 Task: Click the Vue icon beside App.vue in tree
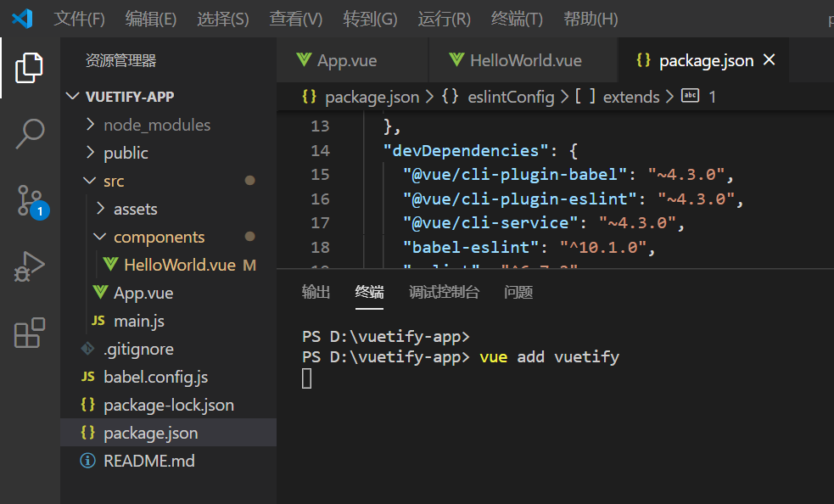(100, 292)
